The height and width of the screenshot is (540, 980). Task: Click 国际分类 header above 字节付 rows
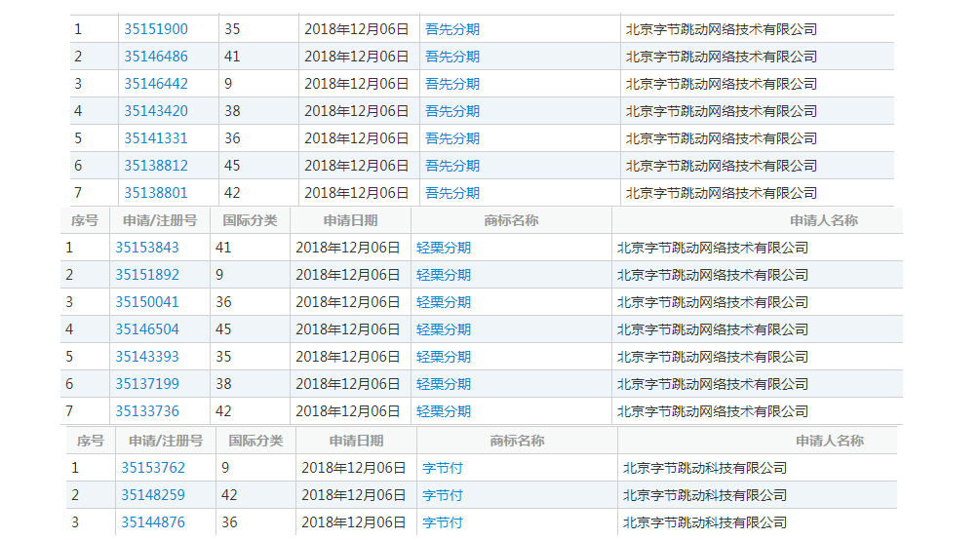(x=255, y=441)
